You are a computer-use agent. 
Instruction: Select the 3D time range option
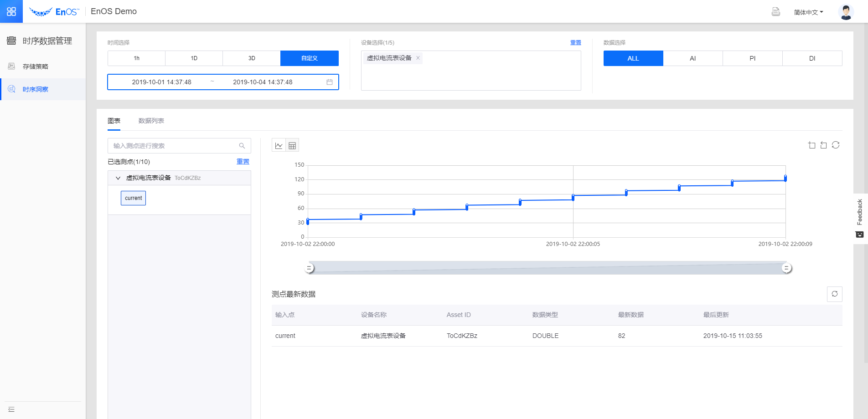[x=252, y=58]
